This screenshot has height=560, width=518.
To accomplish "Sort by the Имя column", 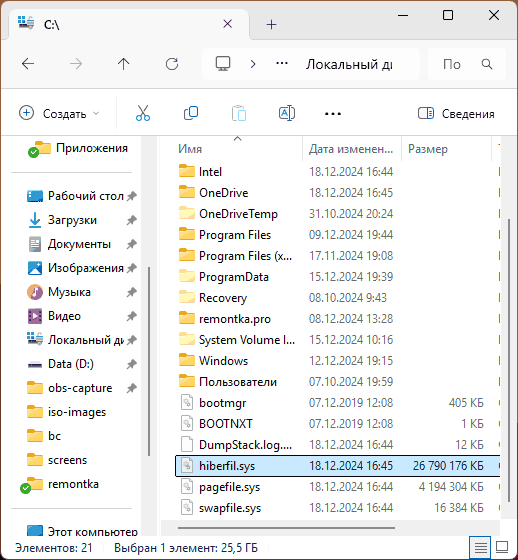I will point(190,149).
